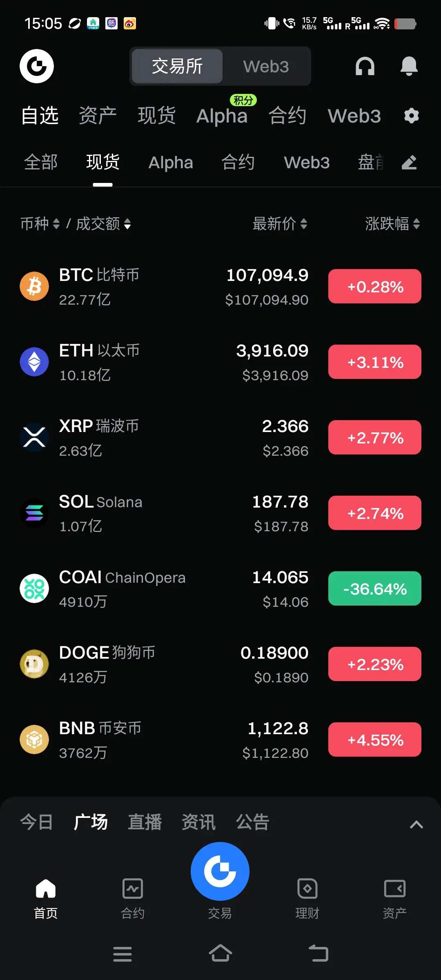441x980 pixels.
Task: Tap the Gate logo profile avatar
Action: pyautogui.click(x=37, y=66)
